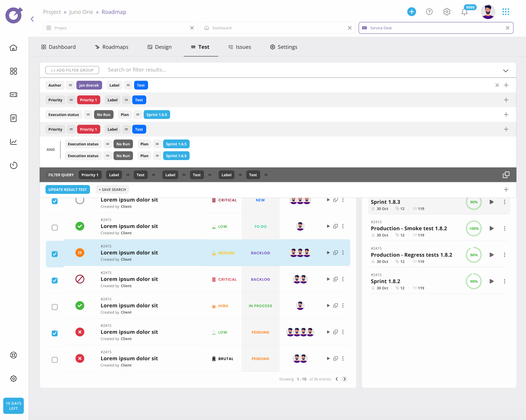
Task: Open the analytics chart sidebar icon
Action: pos(14,142)
